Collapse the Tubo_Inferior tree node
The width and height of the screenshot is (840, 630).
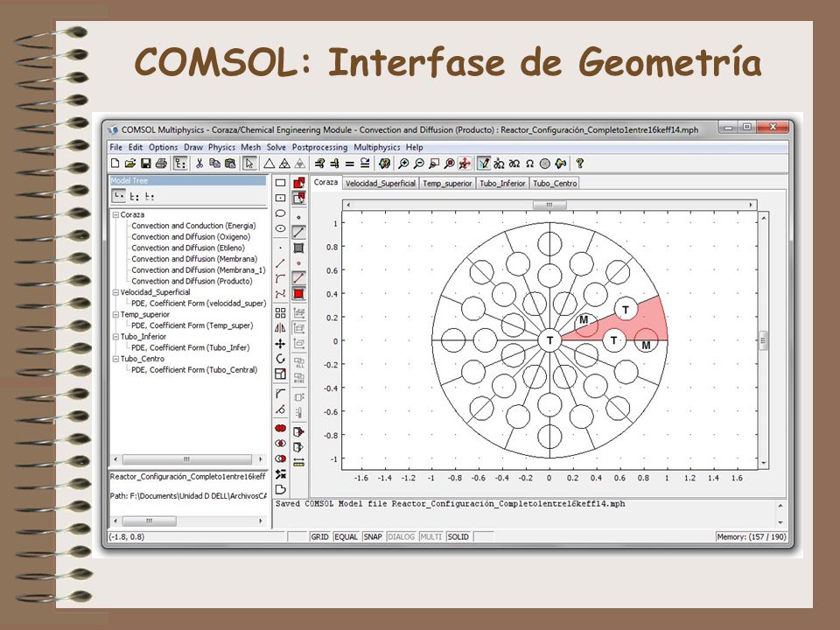tap(115, 336)
